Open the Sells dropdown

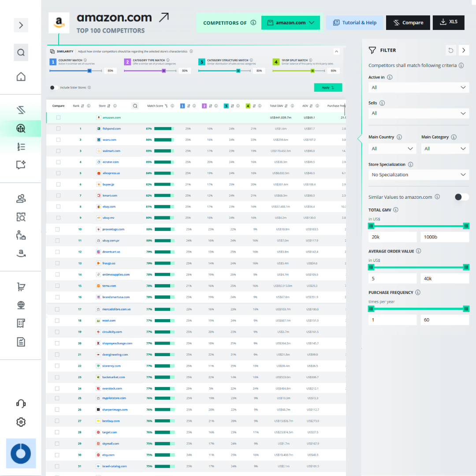coord(419,113)
